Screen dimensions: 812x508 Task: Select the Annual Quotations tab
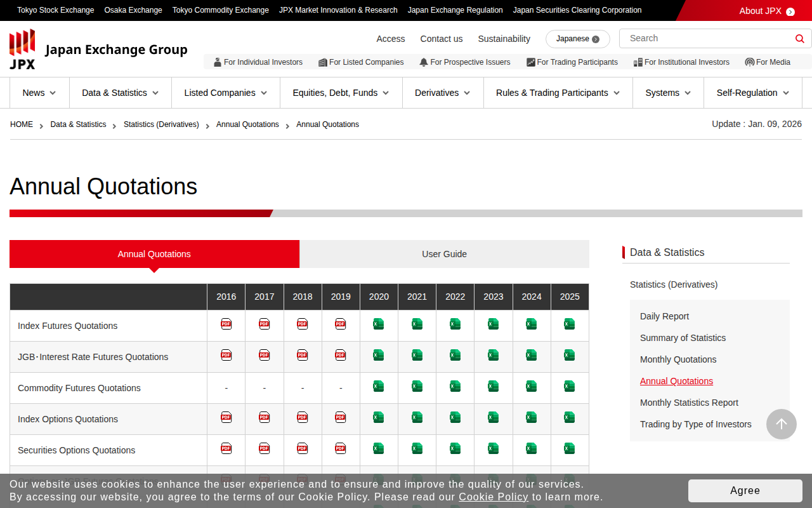coord(154,254)
